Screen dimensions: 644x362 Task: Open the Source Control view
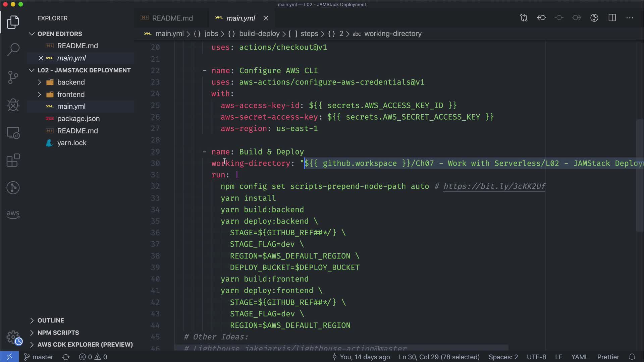point(13,77)
